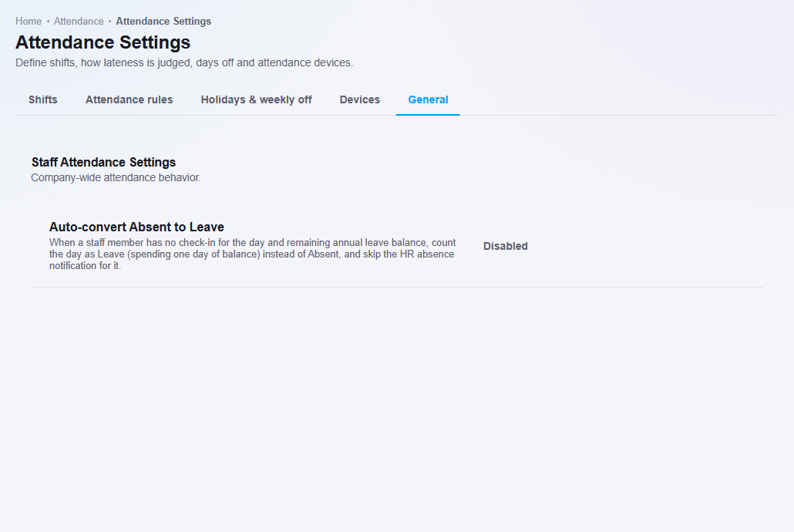Open the Shifts tab

43,99
